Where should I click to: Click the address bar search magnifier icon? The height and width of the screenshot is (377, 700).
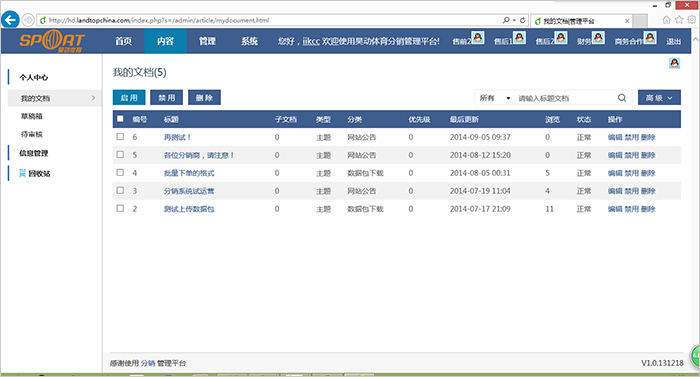pos(506,20)
